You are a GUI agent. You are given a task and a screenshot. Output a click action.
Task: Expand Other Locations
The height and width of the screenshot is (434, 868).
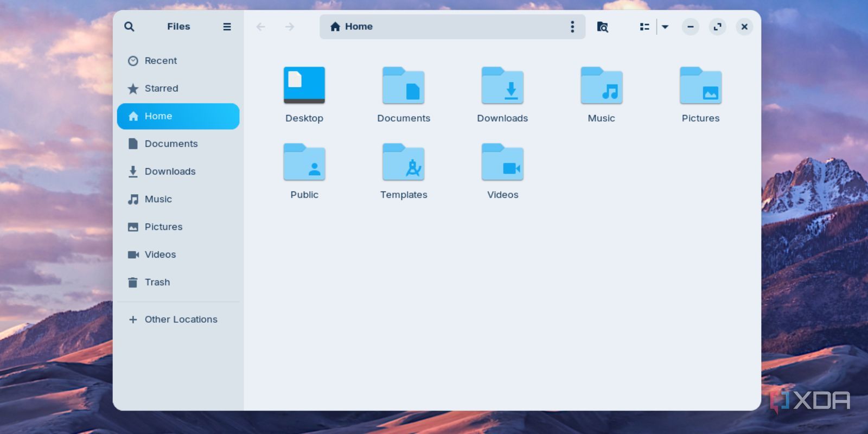(181, 320)
